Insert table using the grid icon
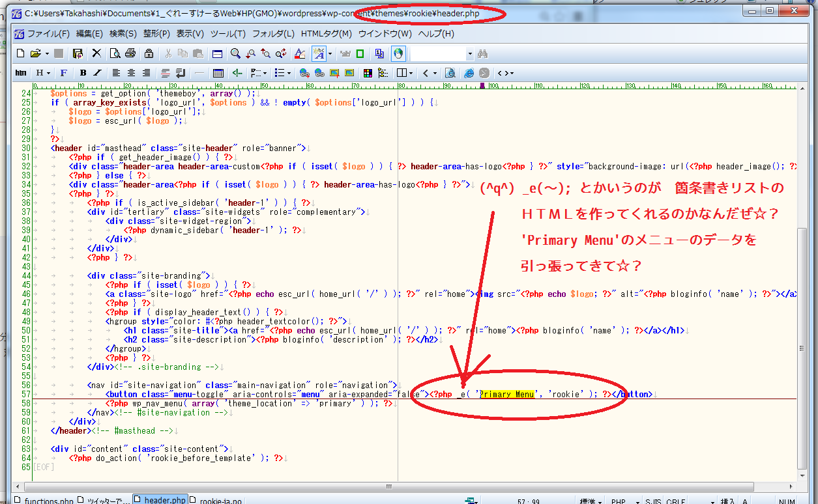Screen dimensions: 818x504 218,73
